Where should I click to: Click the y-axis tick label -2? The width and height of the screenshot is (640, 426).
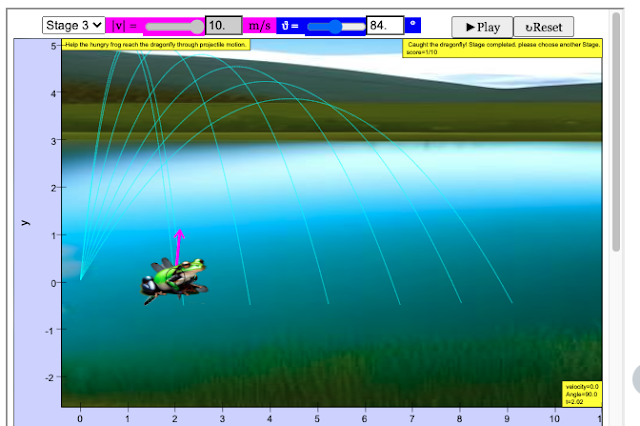click(49, 378)
